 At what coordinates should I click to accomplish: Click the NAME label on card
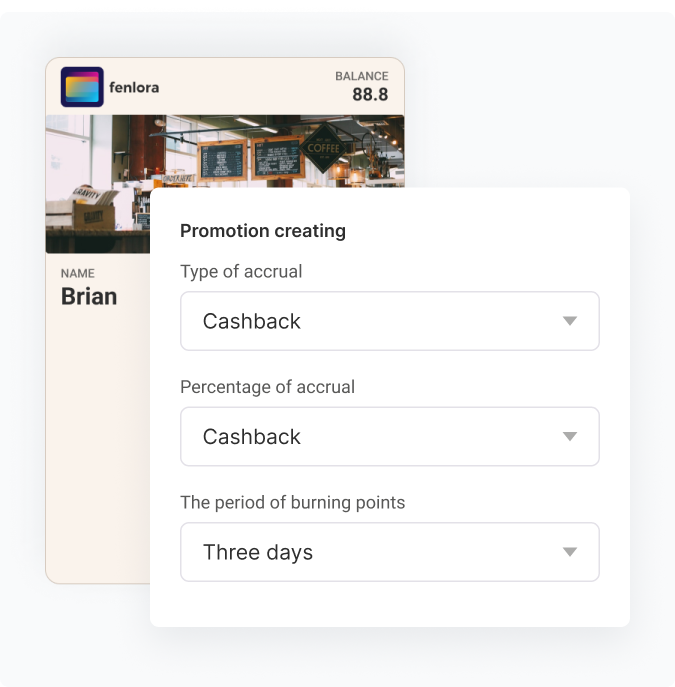click(78, 273)
